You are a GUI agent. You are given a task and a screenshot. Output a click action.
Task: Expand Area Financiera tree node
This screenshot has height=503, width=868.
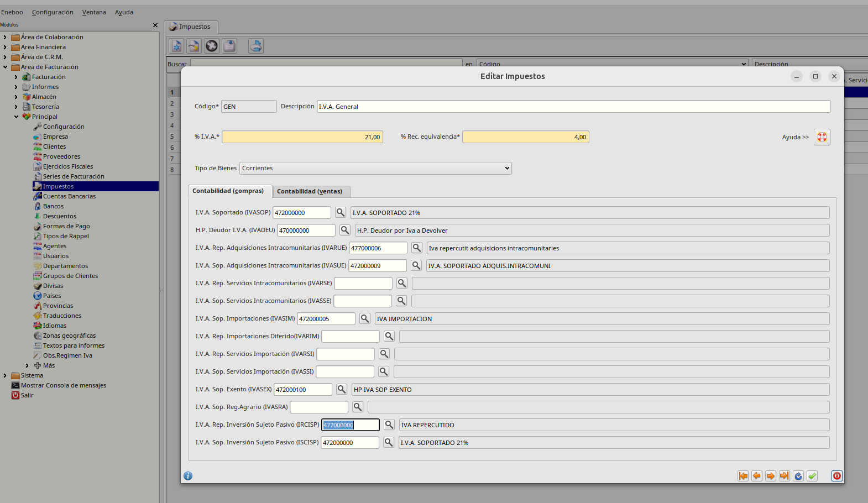pos(5,47)
